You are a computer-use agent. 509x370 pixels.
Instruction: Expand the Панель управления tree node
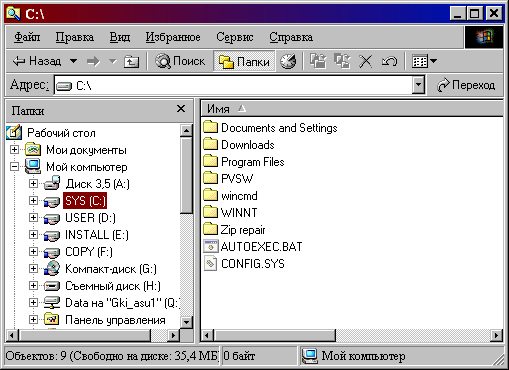[33, 319]
